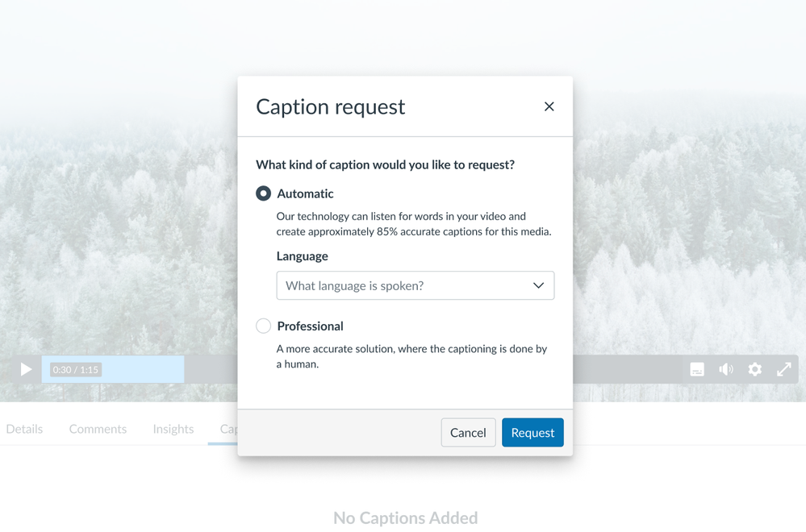Select the partially hidden Captions tab
Image resolution: width=806 pixels, height=532 pixels.
228,429
